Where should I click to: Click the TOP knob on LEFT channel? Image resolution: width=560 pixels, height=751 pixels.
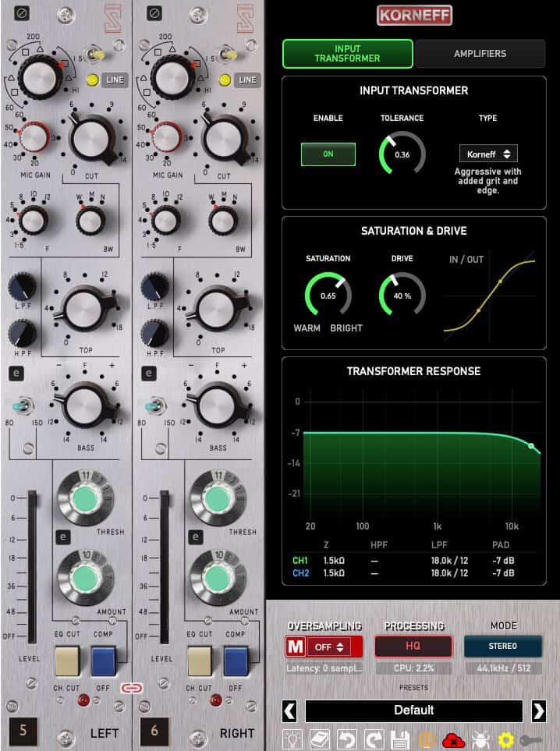[x=84, y=310]
